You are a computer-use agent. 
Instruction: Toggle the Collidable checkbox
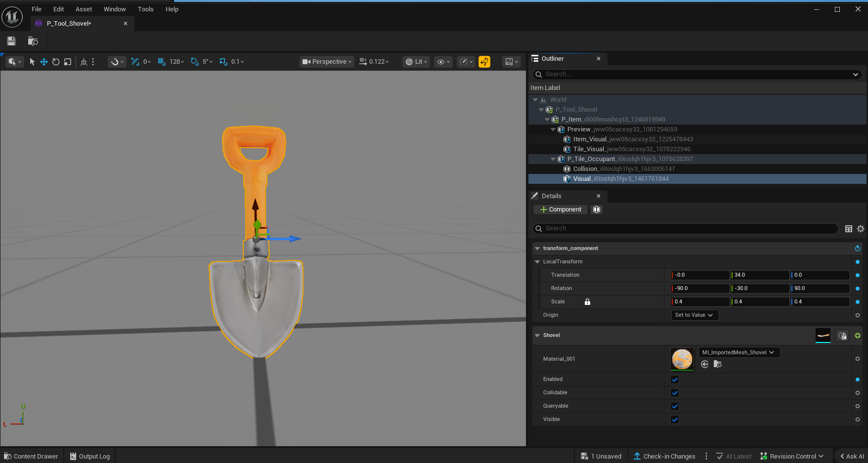click(675, 393)
